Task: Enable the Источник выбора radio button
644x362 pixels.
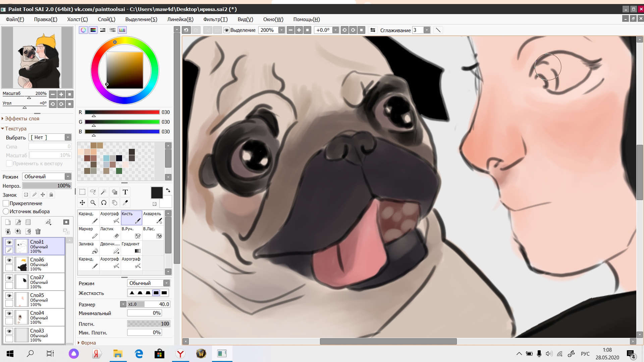Action: [6, 212]
